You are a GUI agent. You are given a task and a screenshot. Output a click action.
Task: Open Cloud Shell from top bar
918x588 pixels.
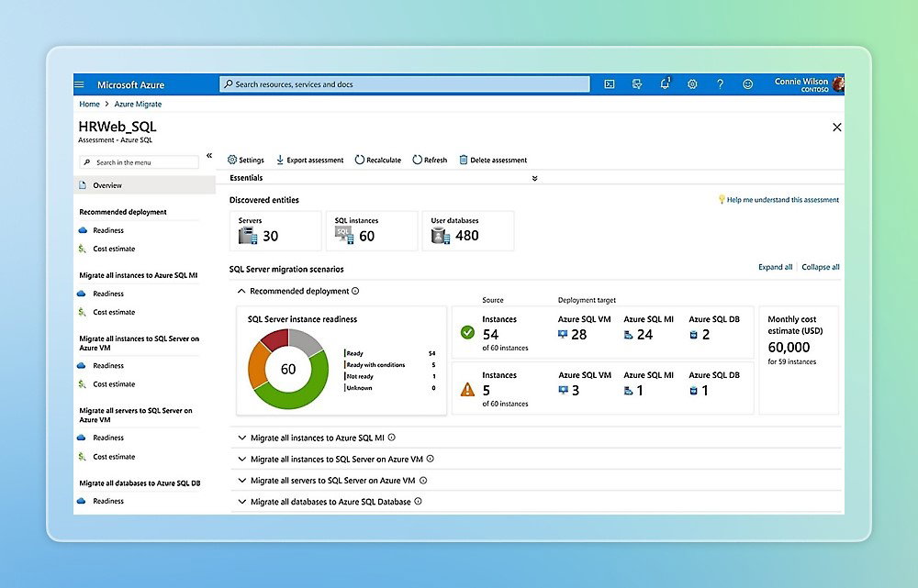click(610, 84)
